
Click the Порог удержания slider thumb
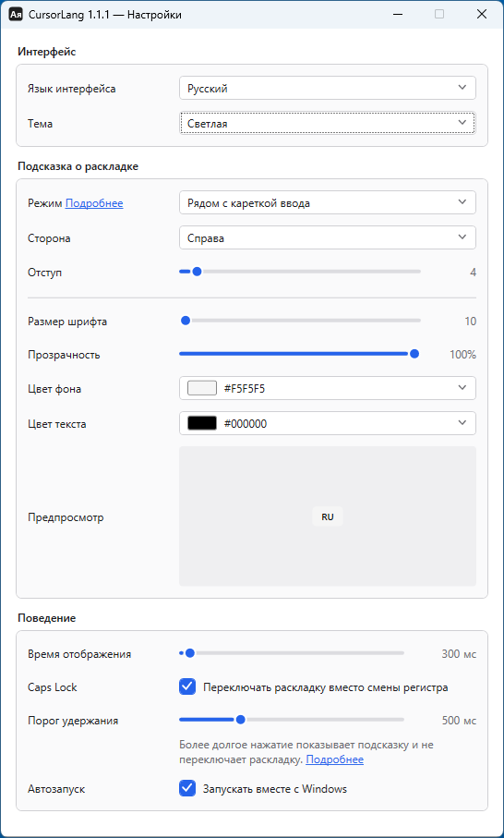click(240, 720)
